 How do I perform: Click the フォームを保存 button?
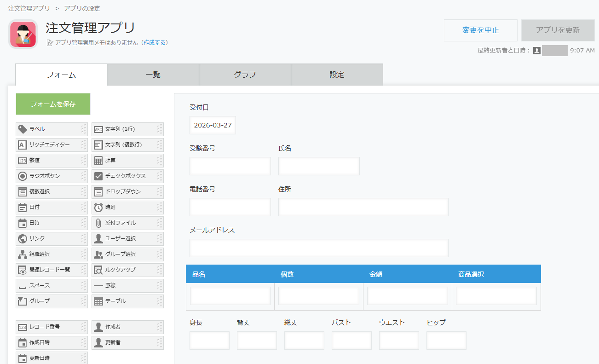tap(53, 104)
